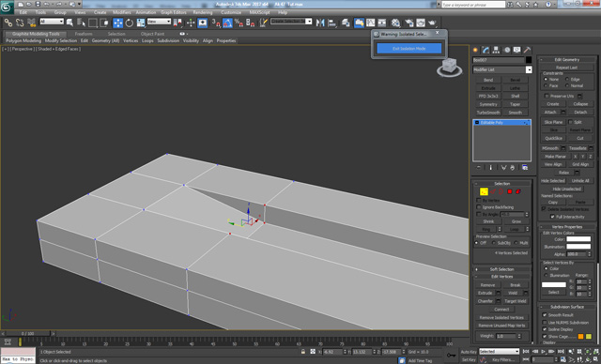Image resolution: width=601 pixels, height=364 pixels.
Task: Click the Mirror tool icon
Action: (320, 23)
